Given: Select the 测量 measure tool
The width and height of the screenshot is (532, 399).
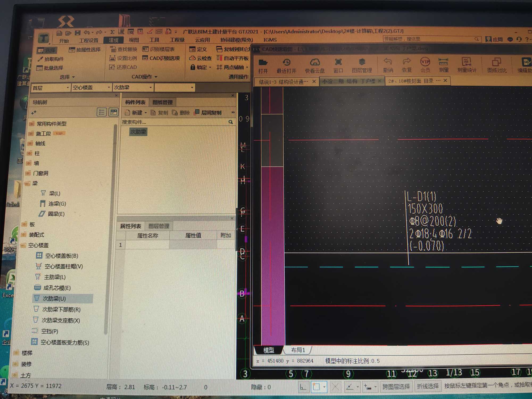Looking at the screenshot, I should coord(443,65).
